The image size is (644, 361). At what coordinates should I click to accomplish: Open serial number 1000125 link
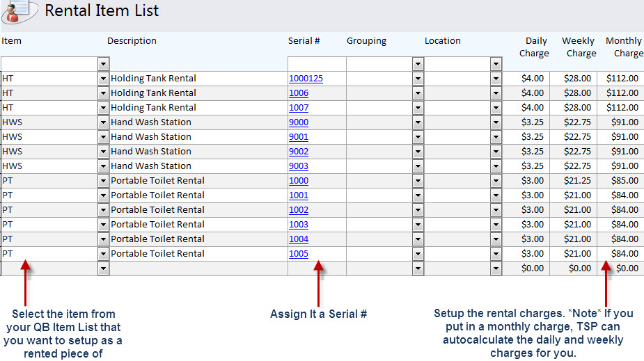click(x=306, y=79)
